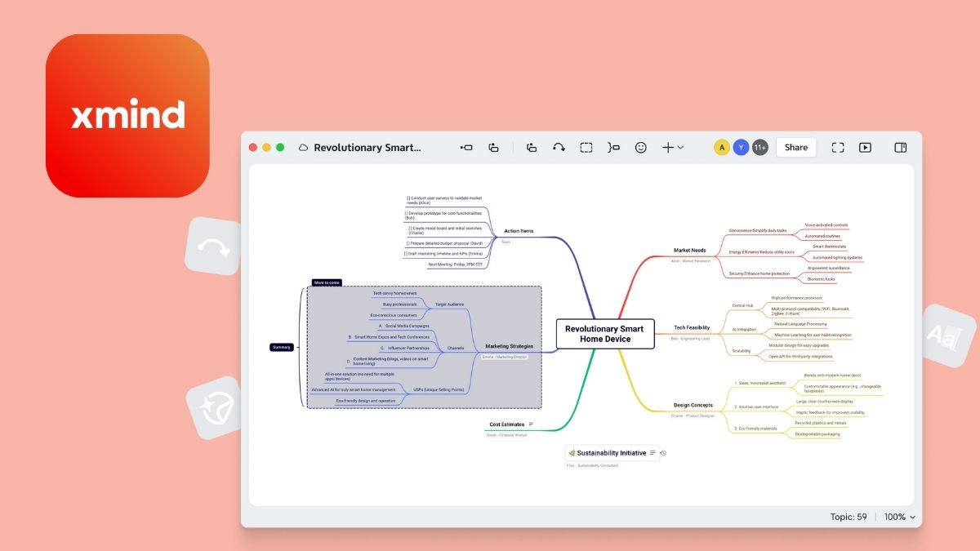Start Pitch mode slideshow play icon
Screen dimensions: 980x551
865,148
